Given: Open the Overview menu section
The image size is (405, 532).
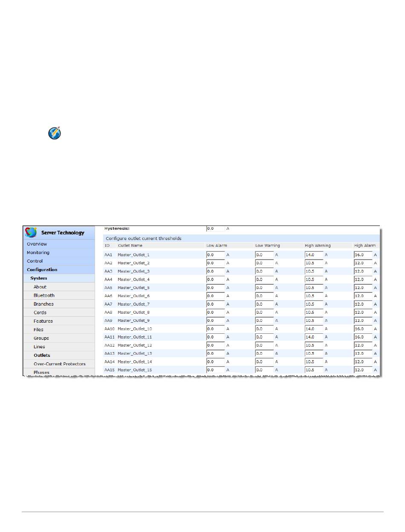Looking at the screenshot, I should pos(60,244).
